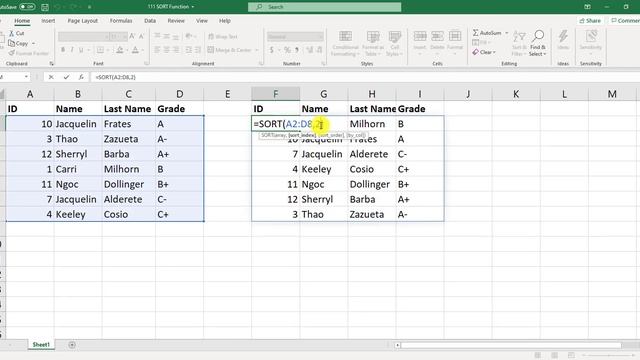Screen dimensions: 640x360
Task: Click the Cut scissors icon
Action: (x=11, y=33)
